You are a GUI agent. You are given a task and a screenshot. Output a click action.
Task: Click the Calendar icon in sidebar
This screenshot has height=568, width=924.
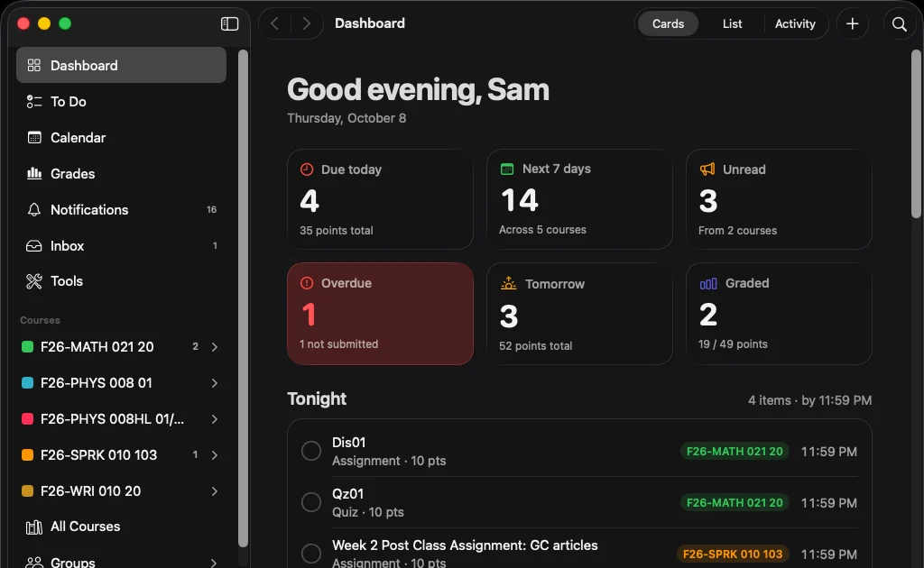[34, 138]
